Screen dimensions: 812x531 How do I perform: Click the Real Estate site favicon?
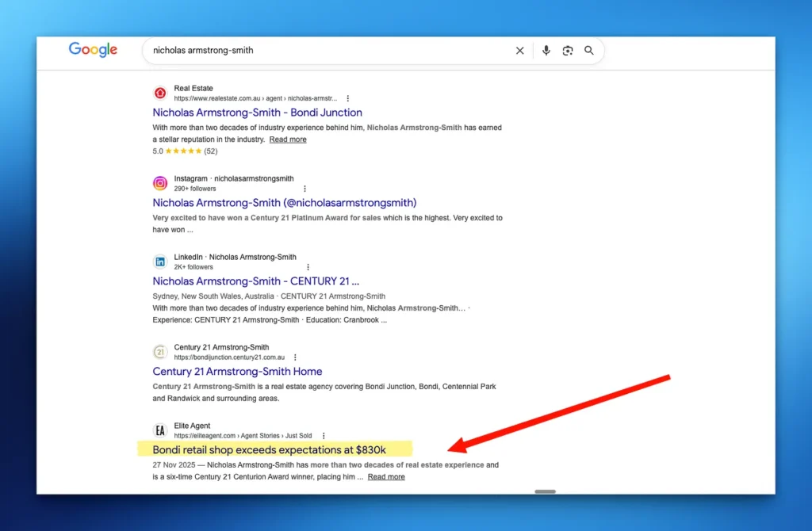coord(160,93)
